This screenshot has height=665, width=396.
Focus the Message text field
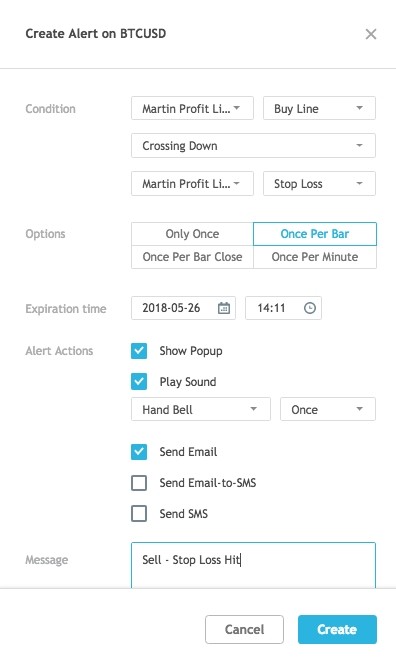254,565
